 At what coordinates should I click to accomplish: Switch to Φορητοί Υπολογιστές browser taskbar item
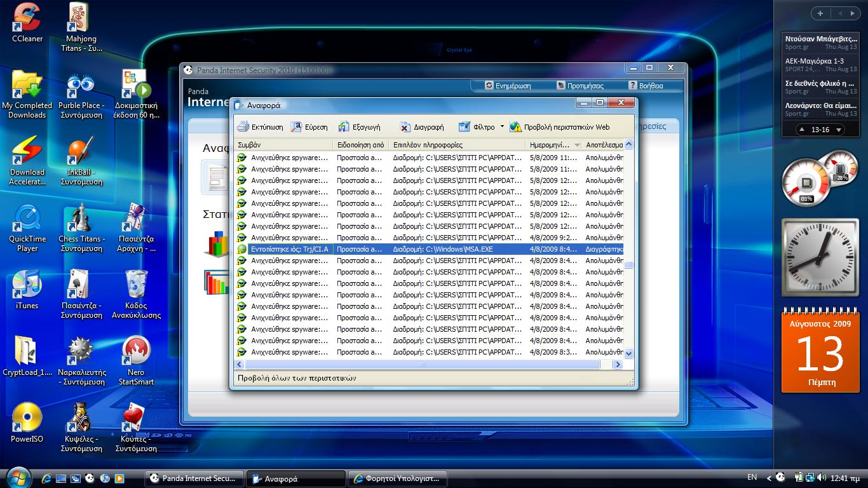click(x=398, y=478)
